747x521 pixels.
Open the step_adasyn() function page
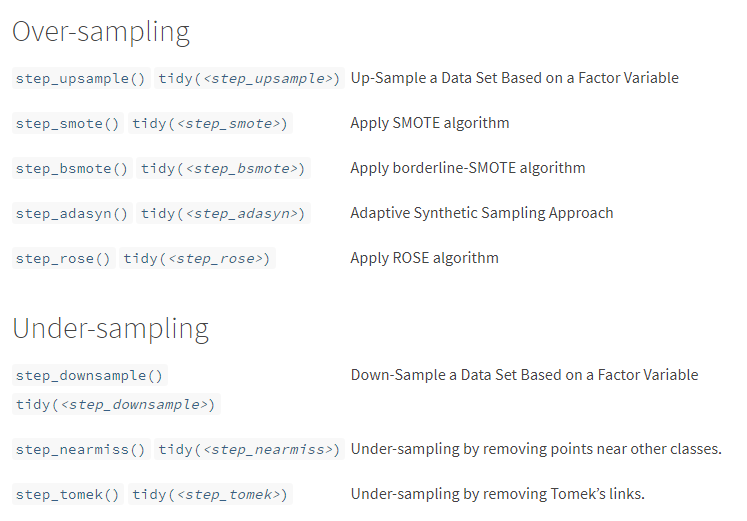[71, 213]
